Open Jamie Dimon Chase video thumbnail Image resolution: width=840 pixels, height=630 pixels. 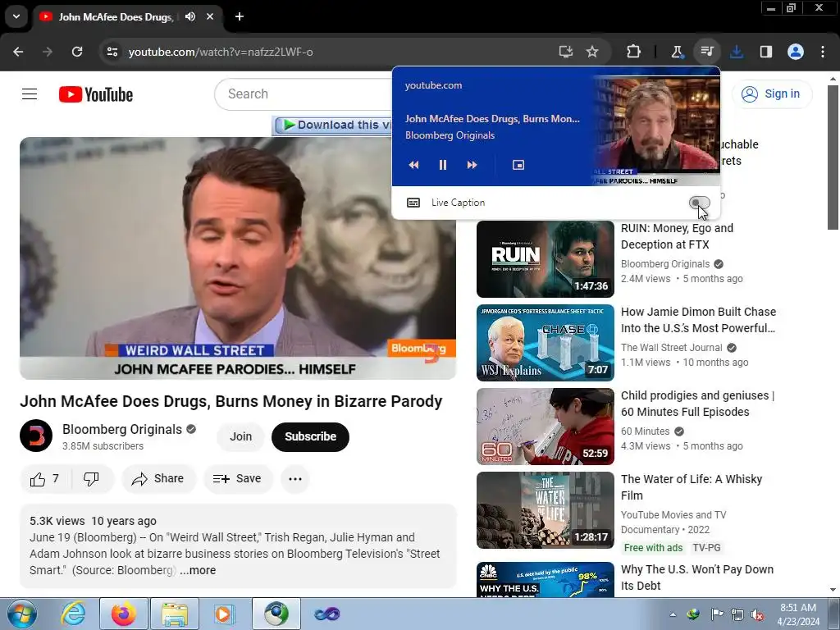coord(545,342)
